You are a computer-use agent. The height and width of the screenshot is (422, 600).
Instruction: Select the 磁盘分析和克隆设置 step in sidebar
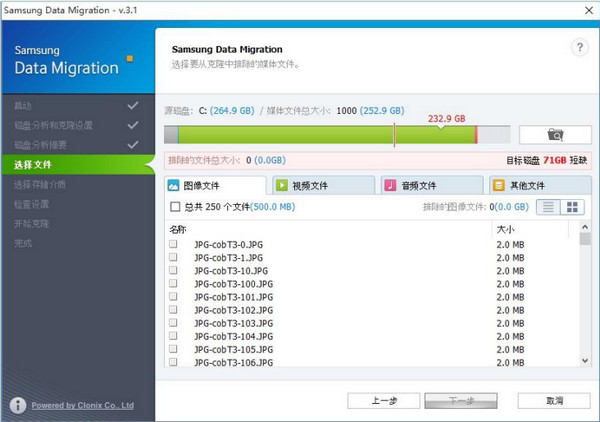point(54,125)
